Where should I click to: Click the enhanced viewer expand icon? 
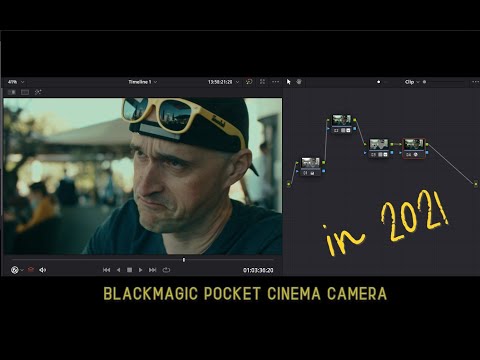tap(262, 82)
